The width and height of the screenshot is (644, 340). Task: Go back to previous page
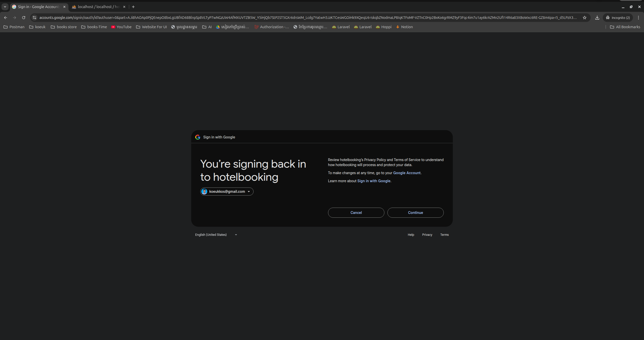6,18
